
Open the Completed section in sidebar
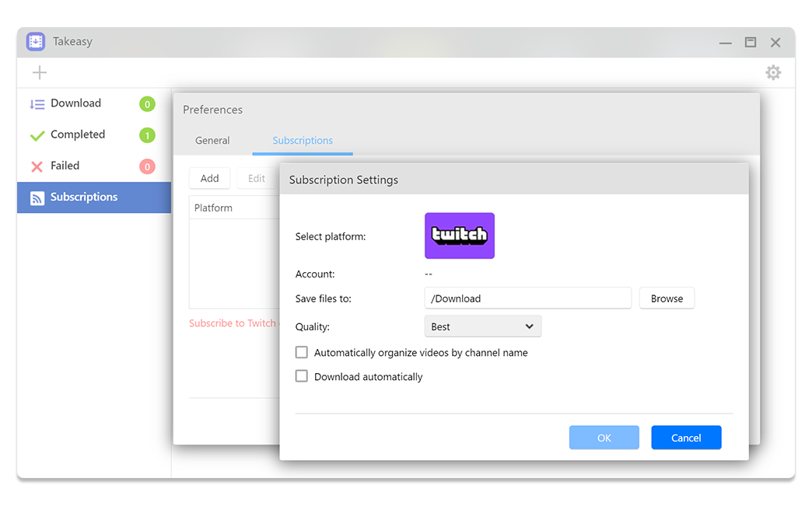pyautogui.click(x=94, y=135)
